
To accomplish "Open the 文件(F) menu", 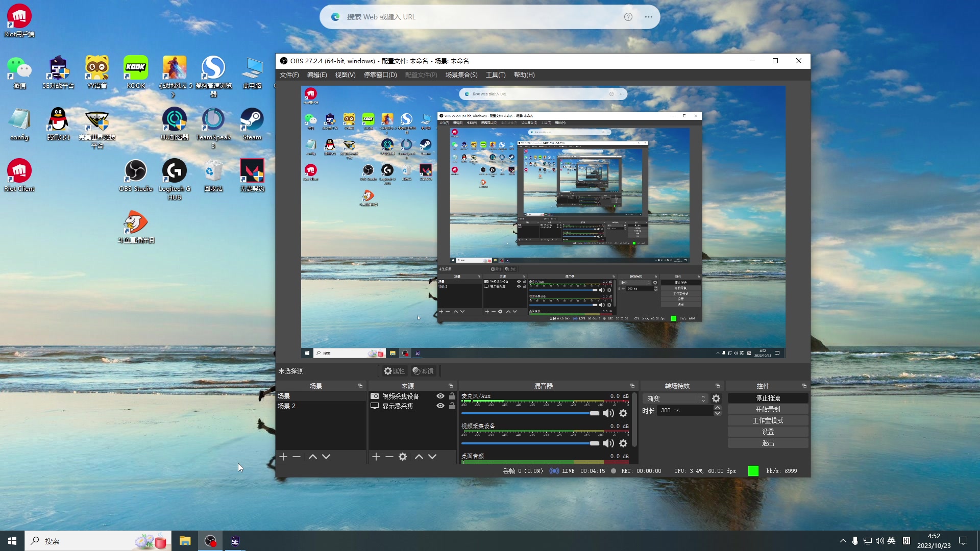I will click(x=289, y=75).
